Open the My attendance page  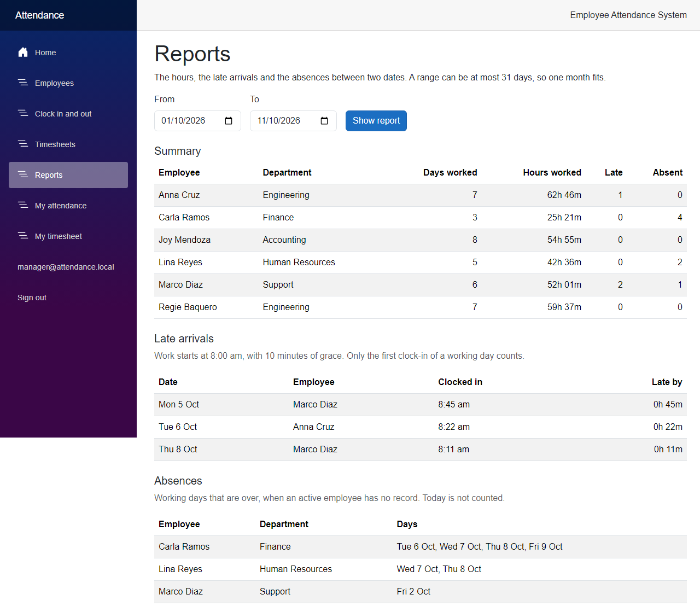pyautogui.click(x=68, y=206)
